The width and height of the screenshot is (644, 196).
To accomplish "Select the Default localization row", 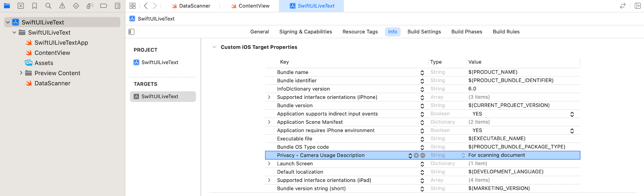I will tap(423, 172).
